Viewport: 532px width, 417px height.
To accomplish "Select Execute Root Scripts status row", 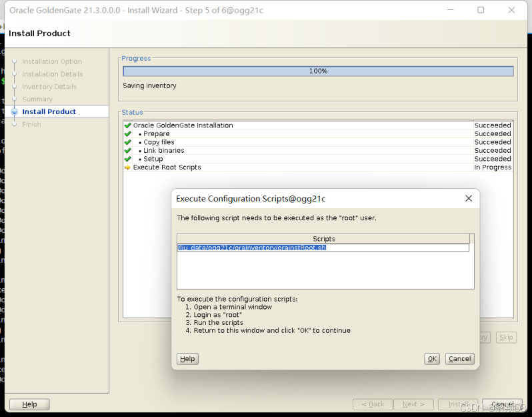I will pos(318,167).
